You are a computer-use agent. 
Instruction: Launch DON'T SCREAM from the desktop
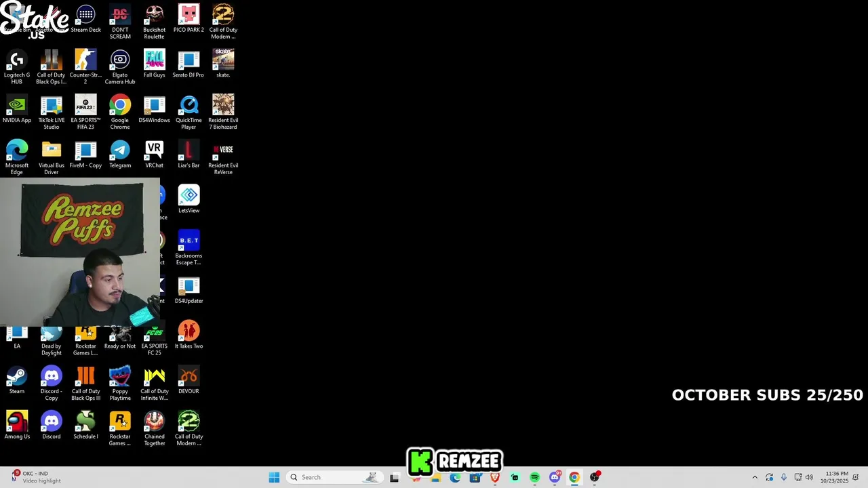(x=120, y=22)
